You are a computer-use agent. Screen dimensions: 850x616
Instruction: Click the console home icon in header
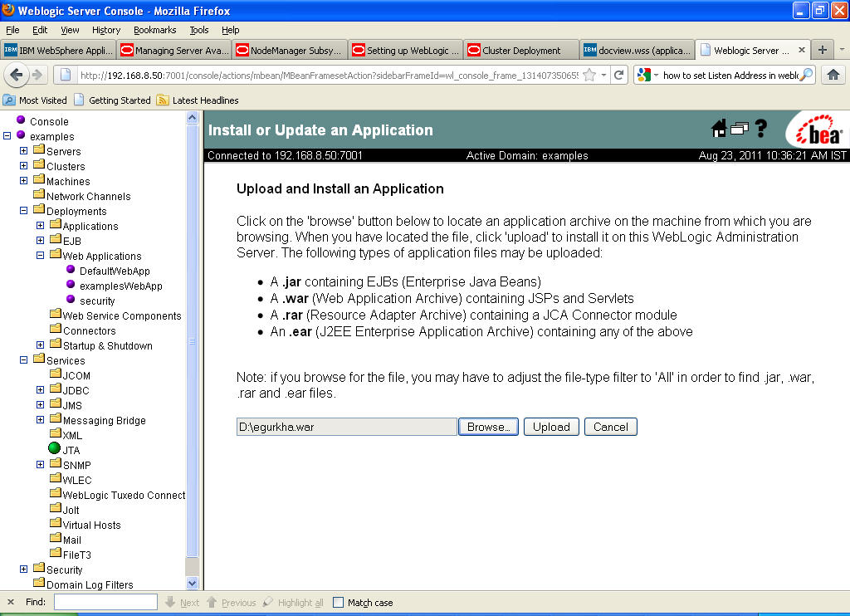pos(719,129)
